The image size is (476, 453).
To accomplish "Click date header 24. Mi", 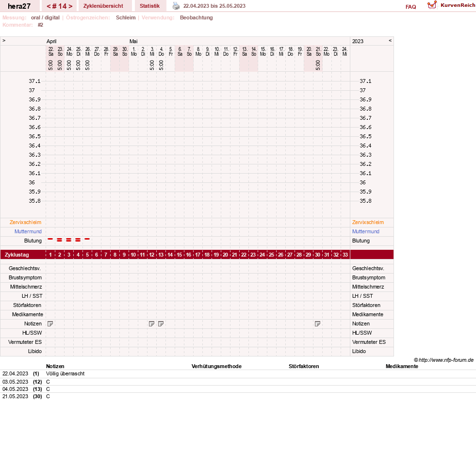I will click(345, 51).
